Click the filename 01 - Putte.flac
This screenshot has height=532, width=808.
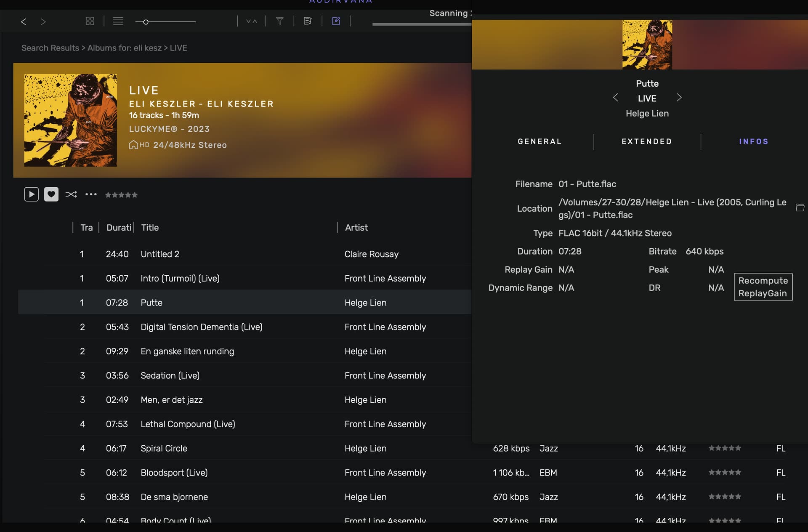click(587, 184)
